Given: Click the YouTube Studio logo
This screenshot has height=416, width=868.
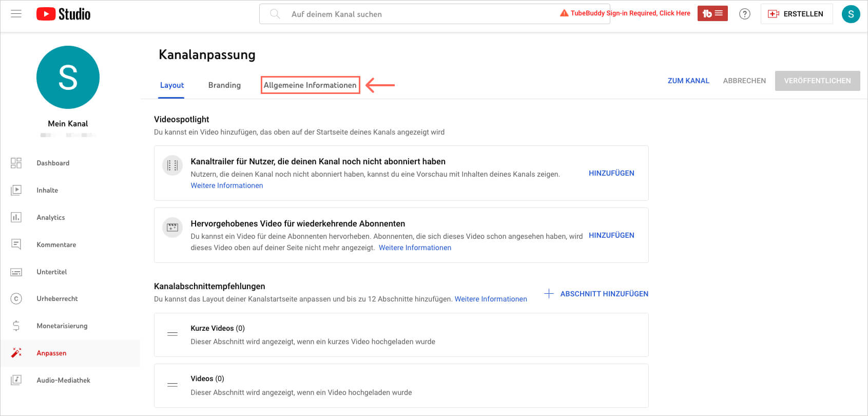Looking at the screenshot, I should [x=64, y=14].
